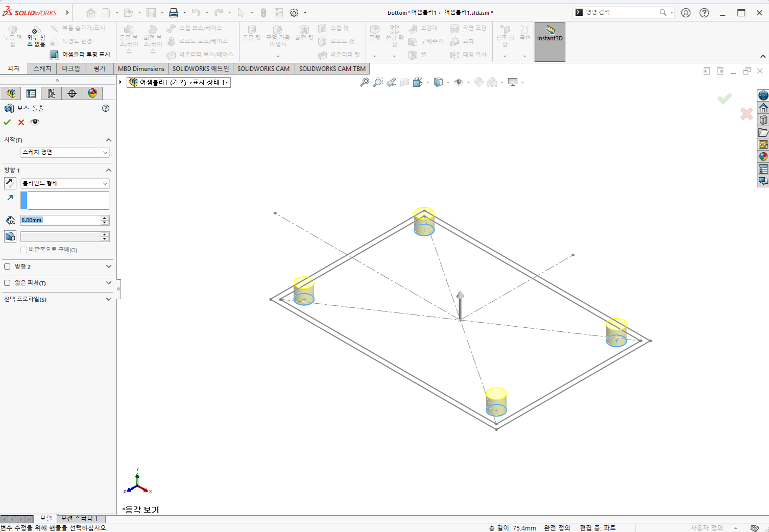The height and width of the screenshot is (532, 769).
Task: Click the 6.00mm depth input field
Action: pos(60,220)
